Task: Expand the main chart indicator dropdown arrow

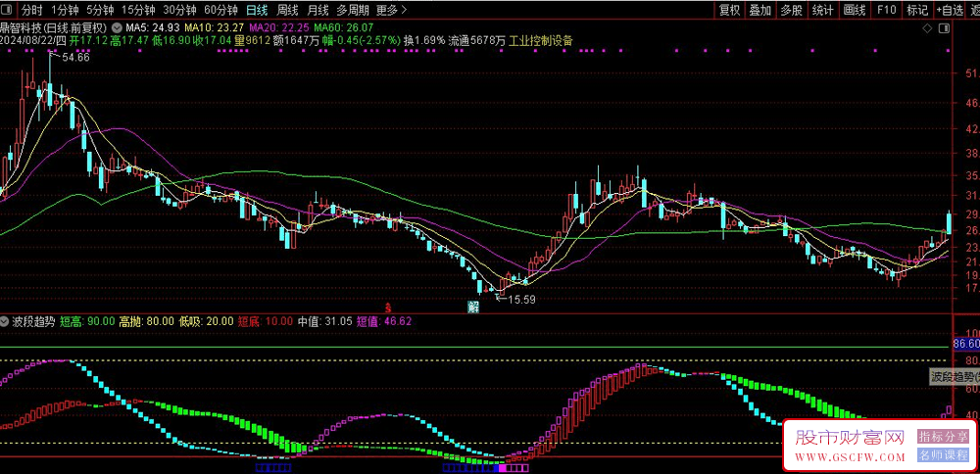Action: click(117, 28)
